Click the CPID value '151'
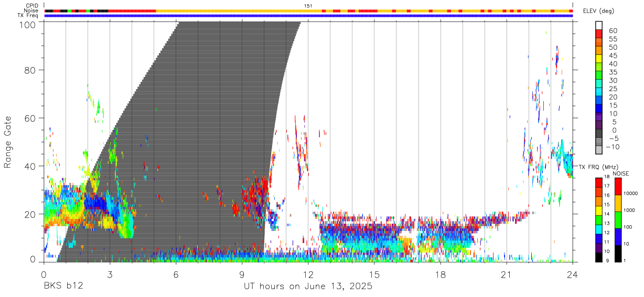The width and height of the screenshot is (644, 297). point(308,6)
